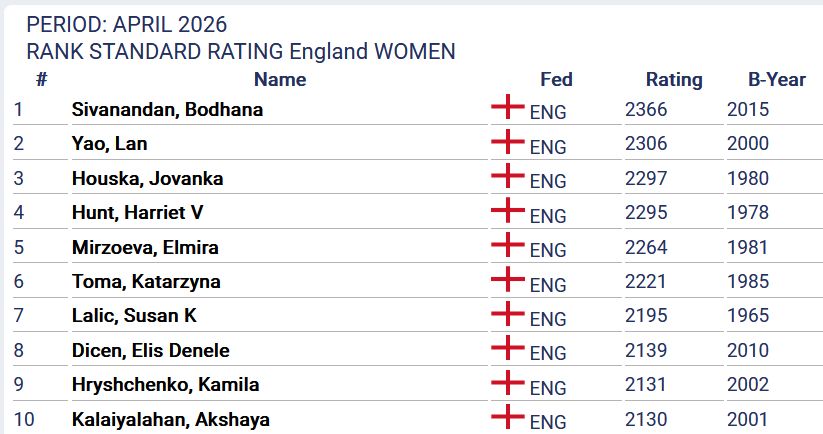Click flag icon in Dicen, Elis Denele row
Viewport: 823px width, 434px height.
point(508,348)
